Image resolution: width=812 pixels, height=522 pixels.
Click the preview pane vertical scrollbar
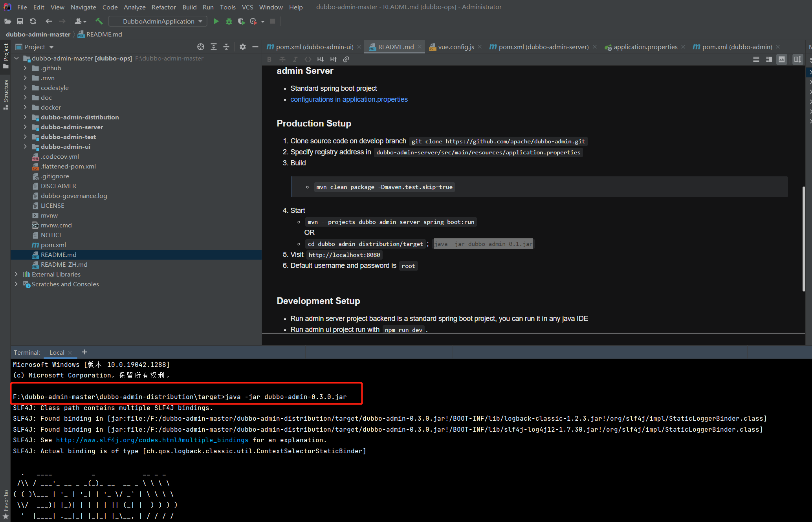(803, 238)
